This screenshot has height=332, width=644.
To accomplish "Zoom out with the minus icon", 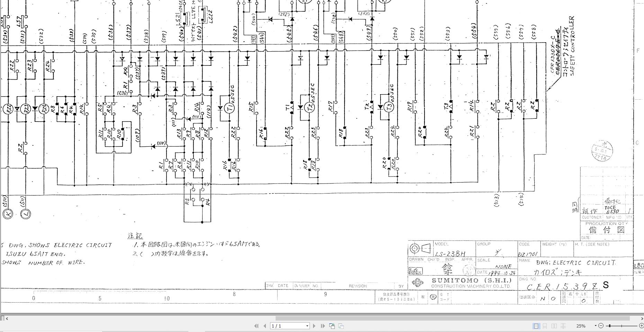I will [x=601, y=326].
